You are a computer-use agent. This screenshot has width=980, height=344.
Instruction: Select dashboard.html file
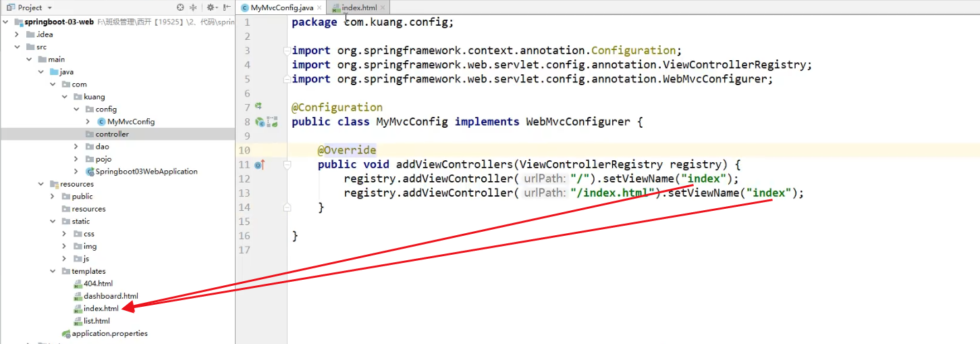point(111,296)
